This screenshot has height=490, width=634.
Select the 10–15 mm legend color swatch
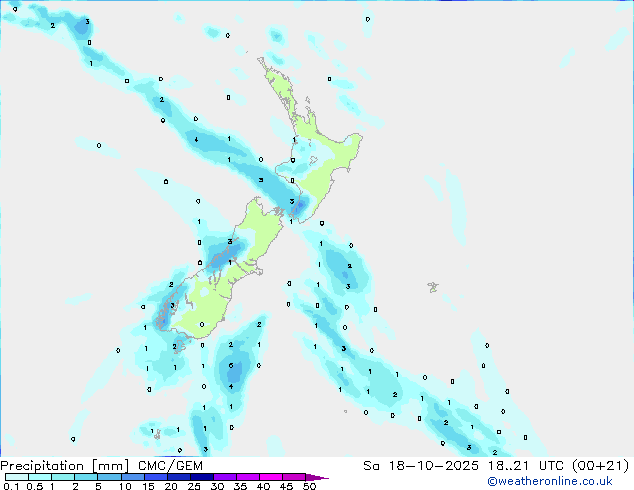click(133, 477)
